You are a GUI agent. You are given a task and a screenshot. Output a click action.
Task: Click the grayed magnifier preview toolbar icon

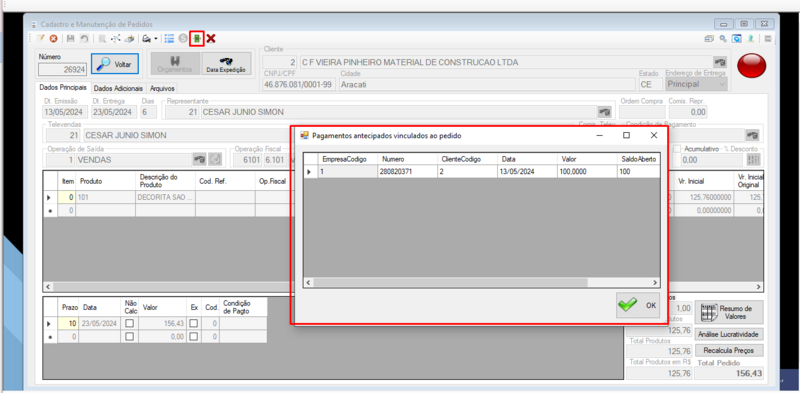102,38
